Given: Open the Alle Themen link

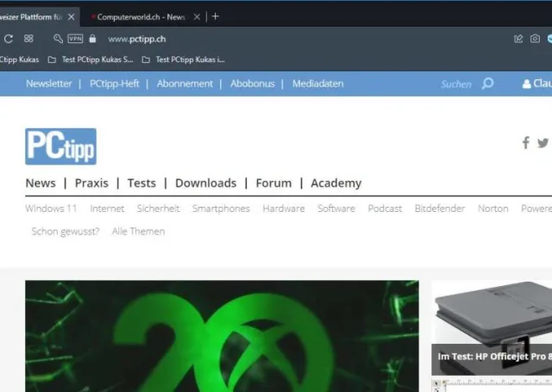Looking at the screenshot, I should (x=138, y=232).
